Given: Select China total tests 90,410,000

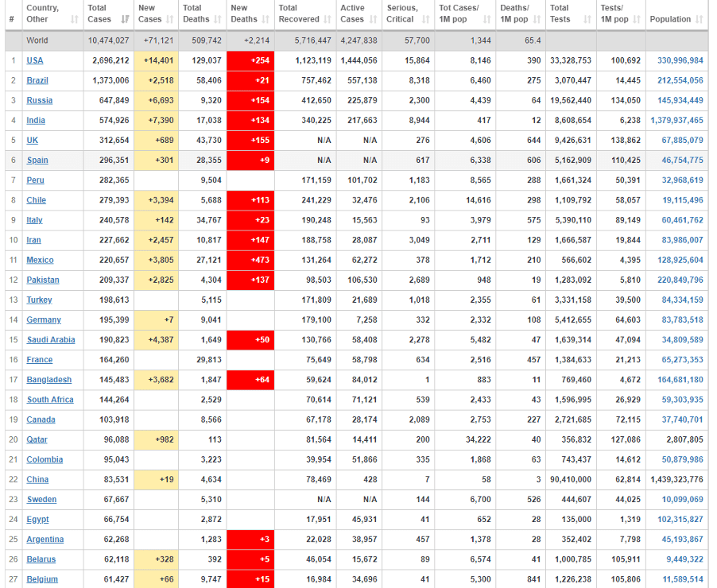Looking at the screenshot, I should click(x=571, y=480).
